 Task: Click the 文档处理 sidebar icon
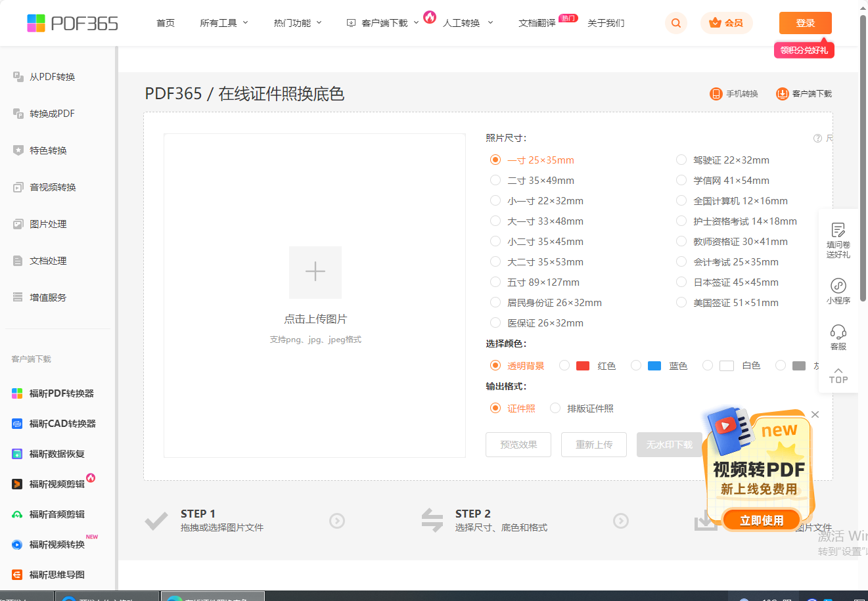tap(18, 261)
